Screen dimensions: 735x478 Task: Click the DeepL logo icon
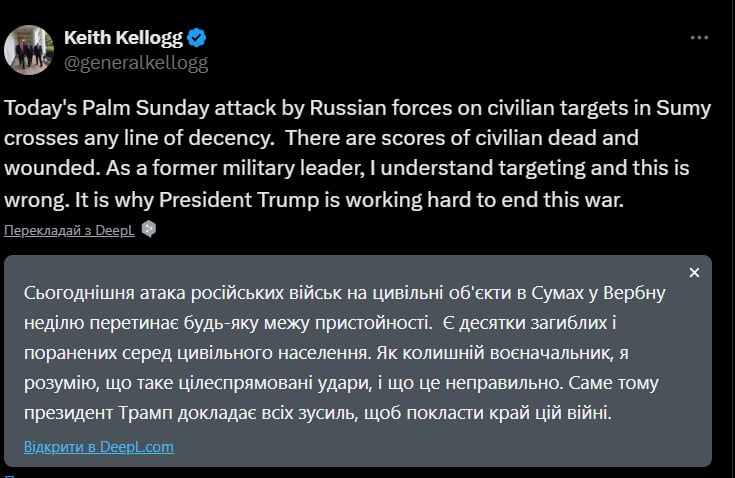point(149,229)
